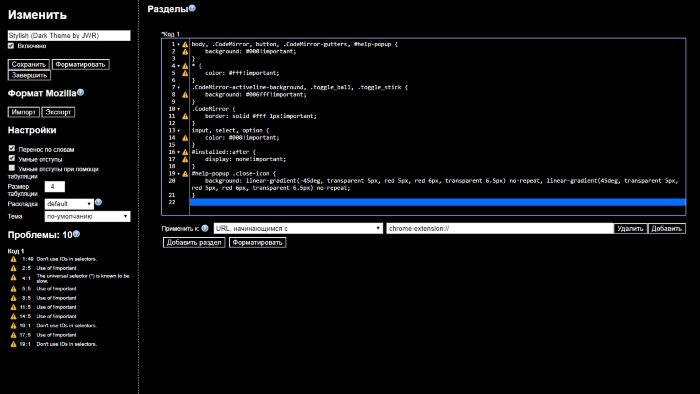This screenshot has width=700, height=394.
Task: Click warning icon in gutter on line 8
Action: [x=185, y=95]
